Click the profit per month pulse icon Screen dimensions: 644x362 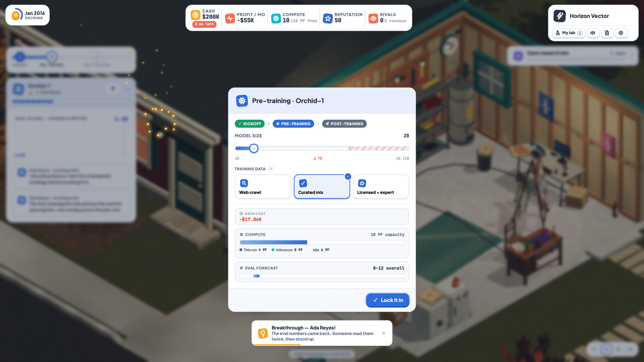[230, 18]
